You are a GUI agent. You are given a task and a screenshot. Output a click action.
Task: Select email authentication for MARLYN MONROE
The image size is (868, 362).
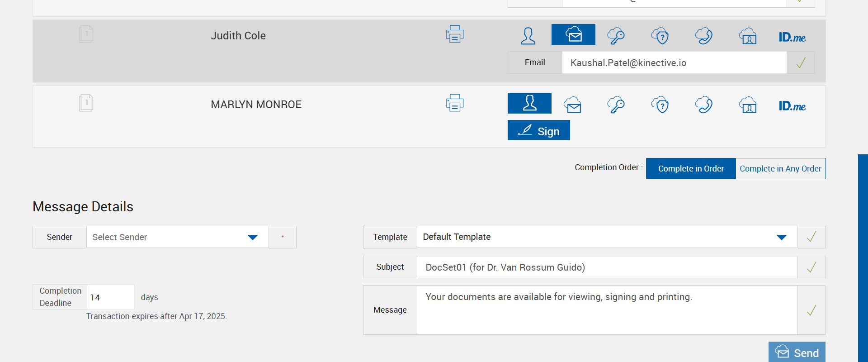572,105
